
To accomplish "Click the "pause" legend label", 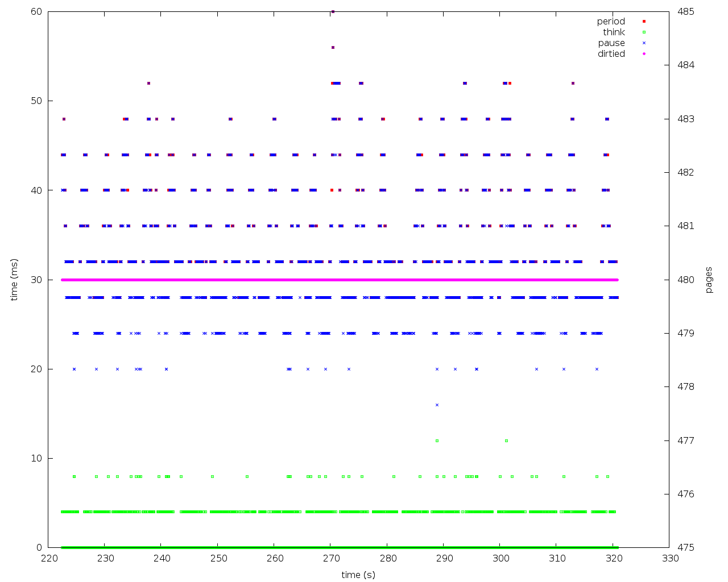I will [x=611, y=43].
